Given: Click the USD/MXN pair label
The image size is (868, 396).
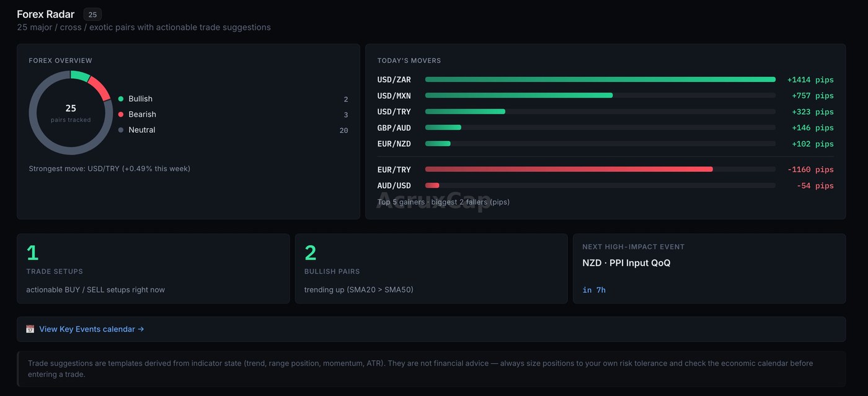Looking at the screenshot, I should coord(394,96).
